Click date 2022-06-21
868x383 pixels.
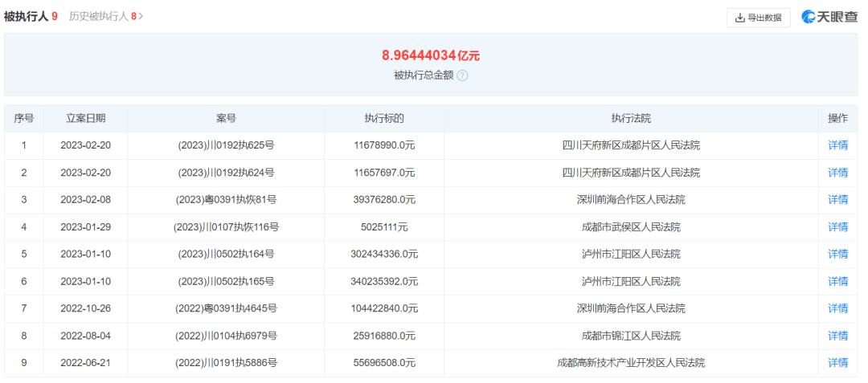coord(86,363)
